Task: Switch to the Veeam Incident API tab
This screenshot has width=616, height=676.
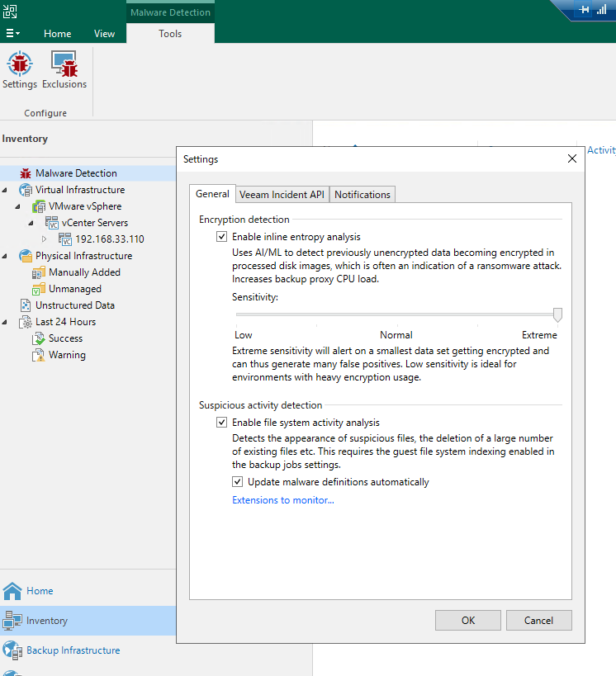Action: coord(282,195)
